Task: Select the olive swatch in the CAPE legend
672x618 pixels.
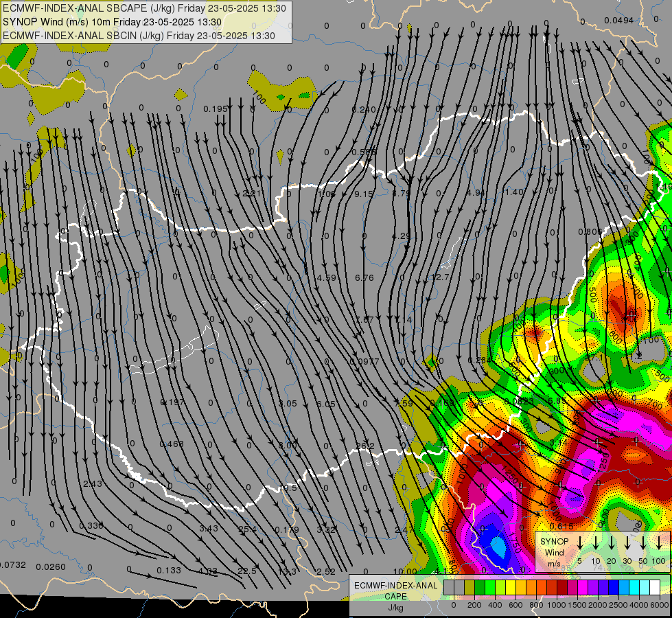Action: tap(470, 588)
